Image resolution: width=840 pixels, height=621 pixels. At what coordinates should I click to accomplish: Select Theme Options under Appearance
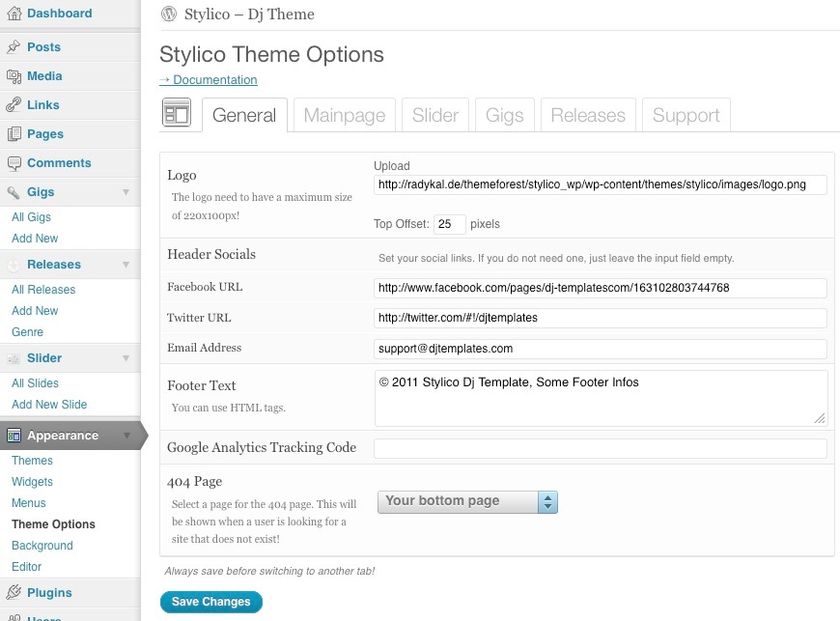[53, 524]
